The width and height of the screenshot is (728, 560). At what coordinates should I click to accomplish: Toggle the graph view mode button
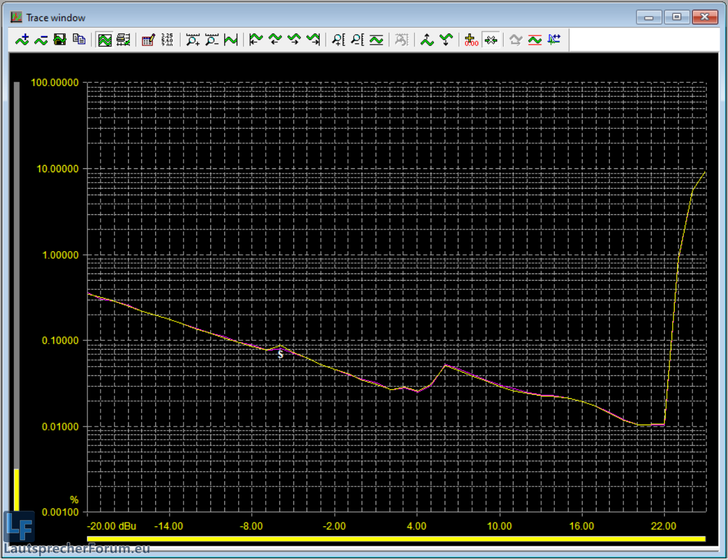(x=105, y=40)
